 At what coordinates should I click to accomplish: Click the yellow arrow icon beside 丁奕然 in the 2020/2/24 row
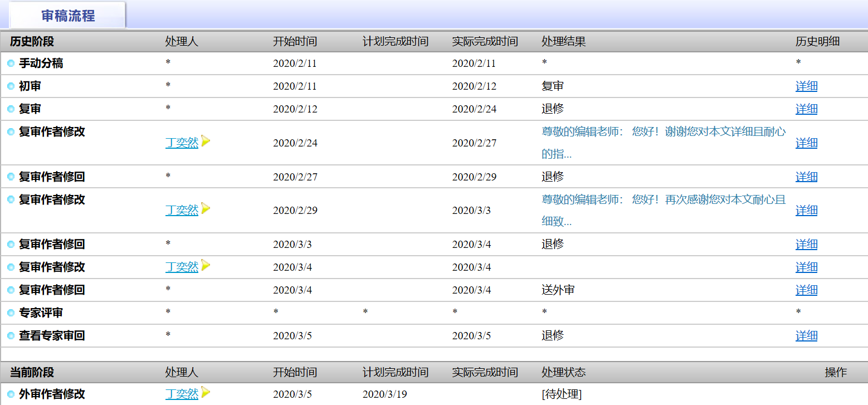206,141
